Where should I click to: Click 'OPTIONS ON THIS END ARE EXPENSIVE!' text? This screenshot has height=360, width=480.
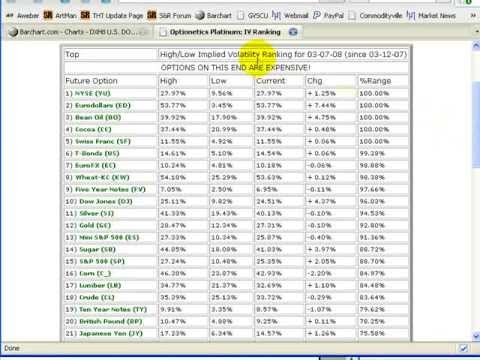click(x=236, y=68)
